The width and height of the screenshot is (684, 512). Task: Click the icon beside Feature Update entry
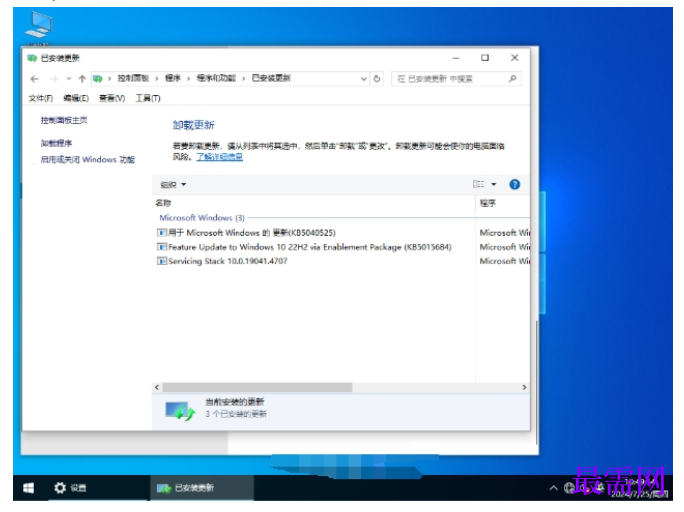point(162,247)
